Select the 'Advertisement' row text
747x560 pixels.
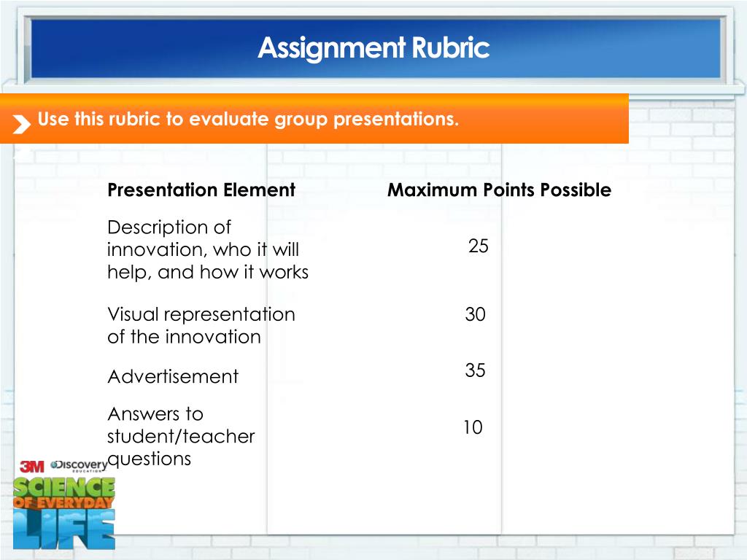[x=173, y=377]
